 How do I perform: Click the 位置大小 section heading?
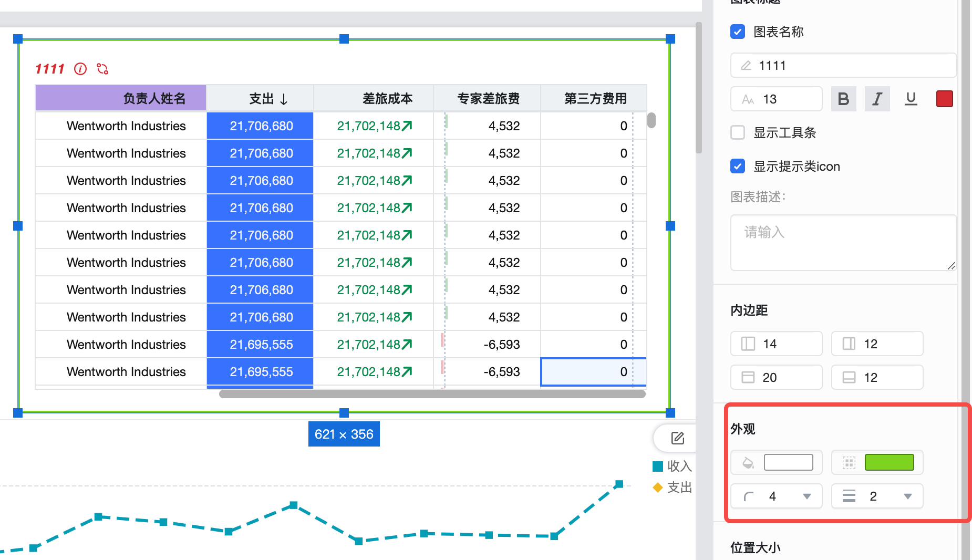coord(756,547)
